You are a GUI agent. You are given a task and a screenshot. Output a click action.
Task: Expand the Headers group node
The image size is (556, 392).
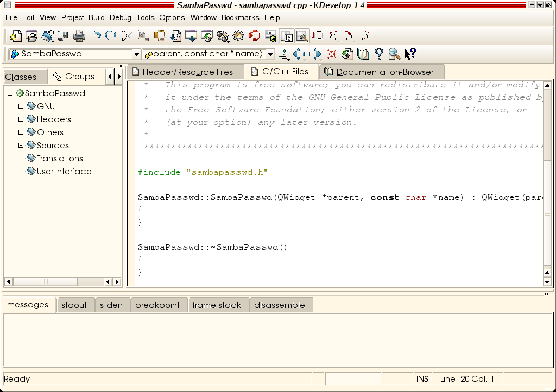coord(21,119)
